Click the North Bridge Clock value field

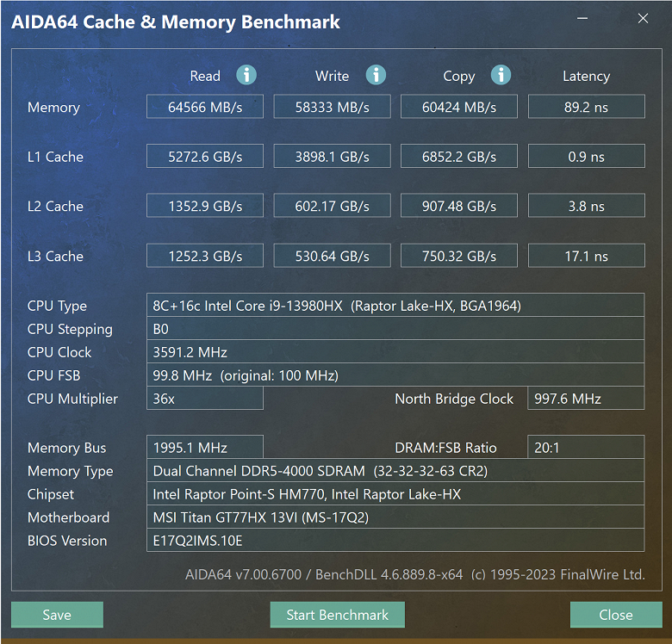coord(586,399)
